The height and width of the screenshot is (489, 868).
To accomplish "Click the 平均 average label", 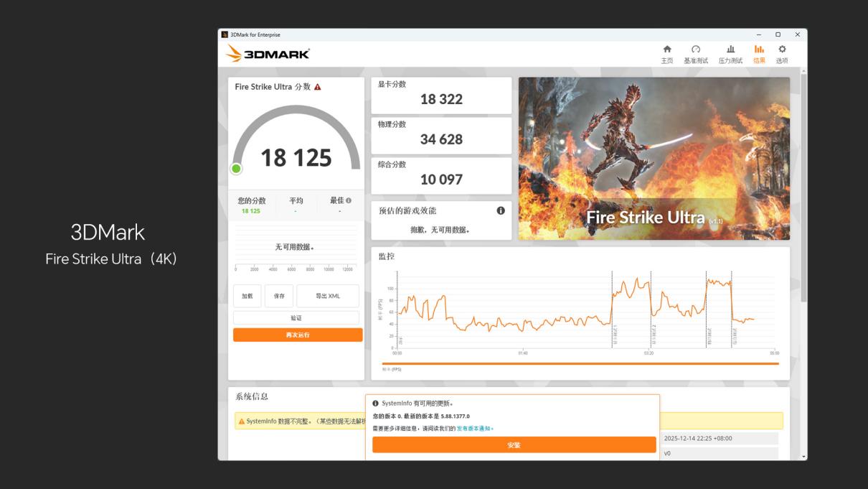I will [296, 201].
